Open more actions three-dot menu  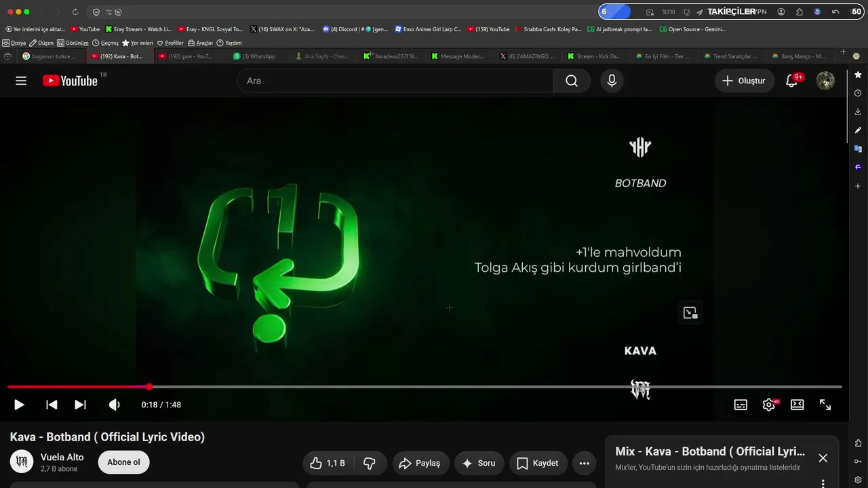point(585,463)
